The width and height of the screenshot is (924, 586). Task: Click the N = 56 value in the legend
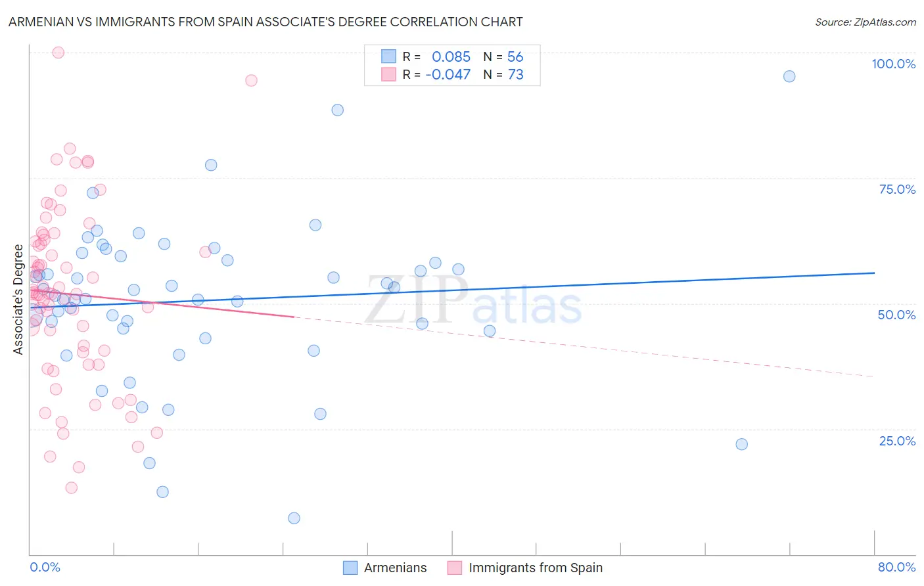(x=503, y=56)
